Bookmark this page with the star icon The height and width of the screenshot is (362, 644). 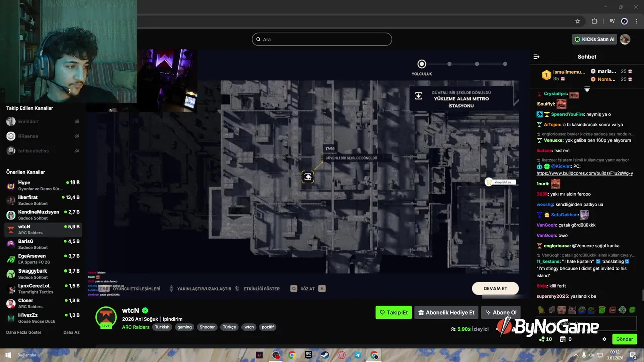pyautogui.click(x=578, y=21)
